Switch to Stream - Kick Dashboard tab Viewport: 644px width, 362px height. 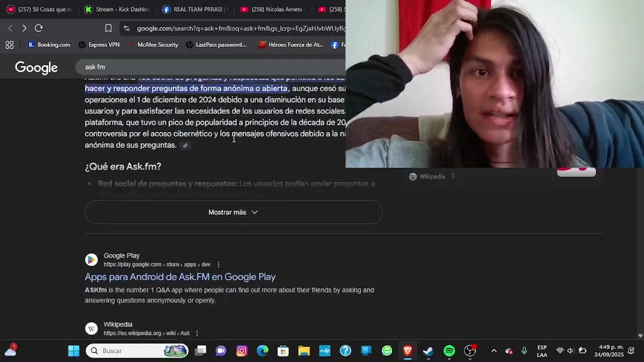pyautogui.click(x=117, y=9)
